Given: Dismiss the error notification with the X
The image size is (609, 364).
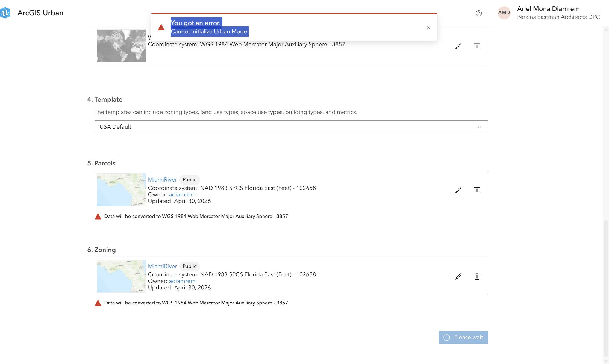Looking at the screenshot, I should click(428, 27).
